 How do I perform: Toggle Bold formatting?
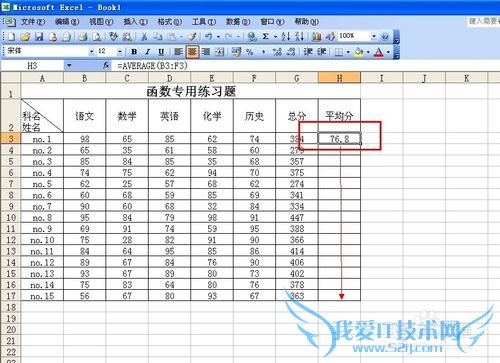(134, 52)
